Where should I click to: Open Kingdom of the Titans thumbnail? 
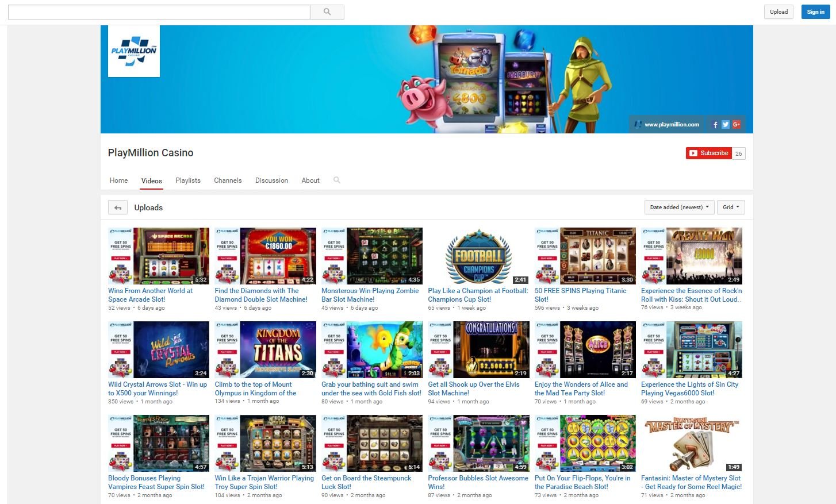tap(265, 349)
